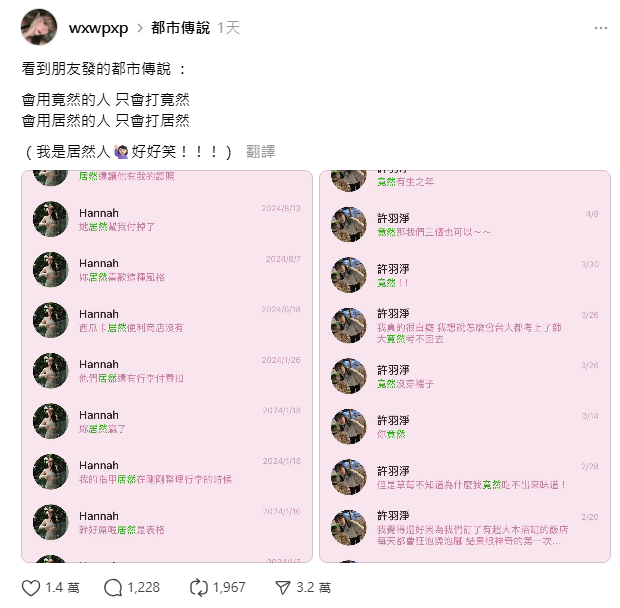Click the 1,228 comments count
Image resolution: width=620 pixels, height=608 pixels.
tap(144, 588)
